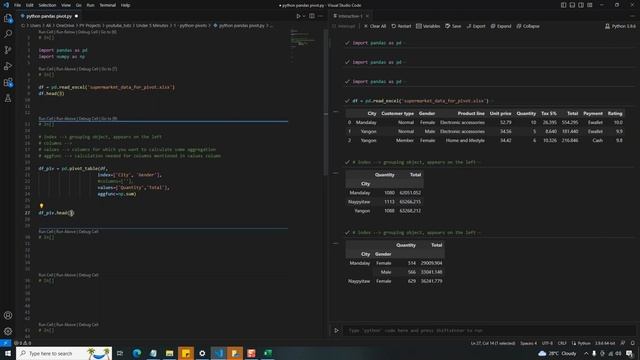Viewport: 640px width, 360px height.
Task: Split the editor to the right
Action: (312, 16)
